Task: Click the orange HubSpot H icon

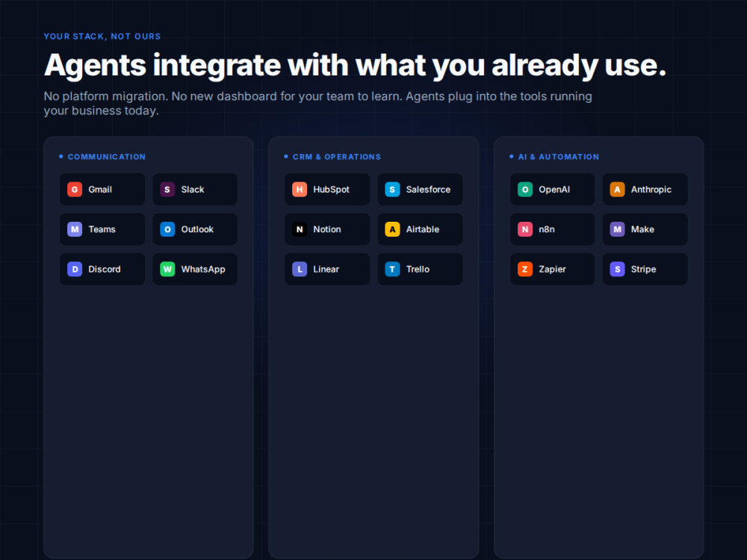Action: 300,190
